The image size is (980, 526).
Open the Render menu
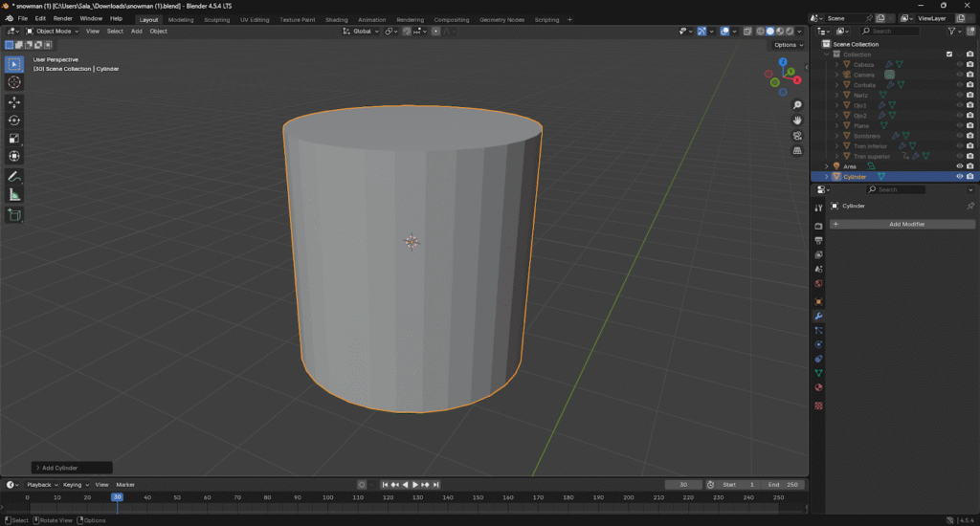click(x=62, y=18)
